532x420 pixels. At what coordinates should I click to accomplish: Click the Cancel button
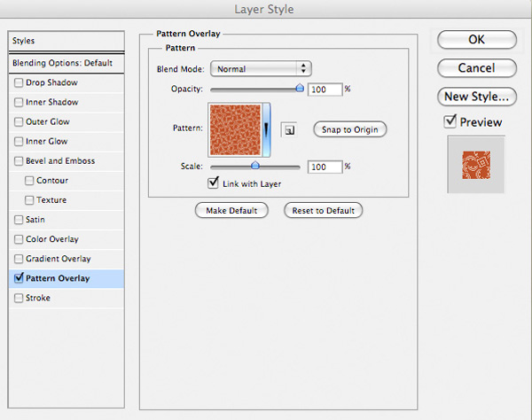pyautogui.click(x=477, y=68)
